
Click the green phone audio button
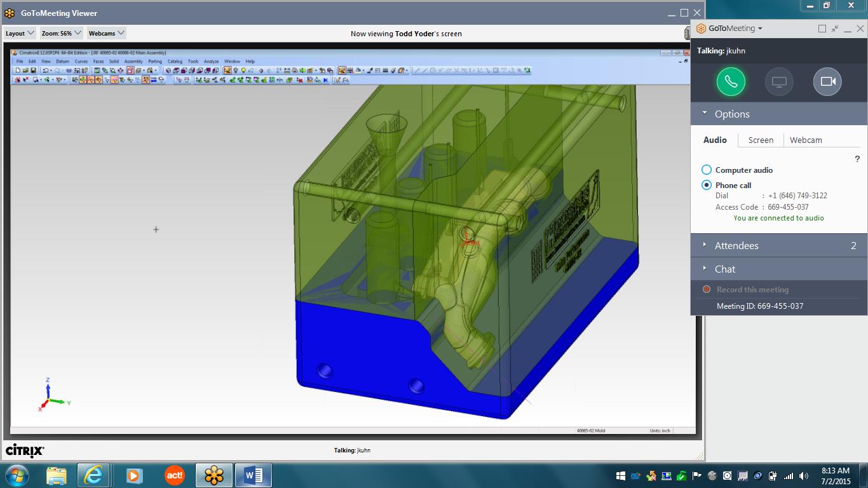pos(731,82)
